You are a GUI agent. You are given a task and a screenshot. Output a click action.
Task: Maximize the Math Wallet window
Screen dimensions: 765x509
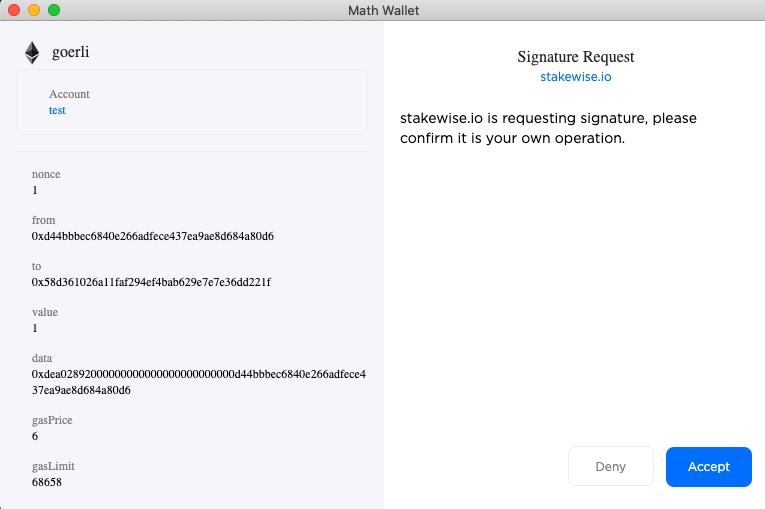click(x=54, y=10)
